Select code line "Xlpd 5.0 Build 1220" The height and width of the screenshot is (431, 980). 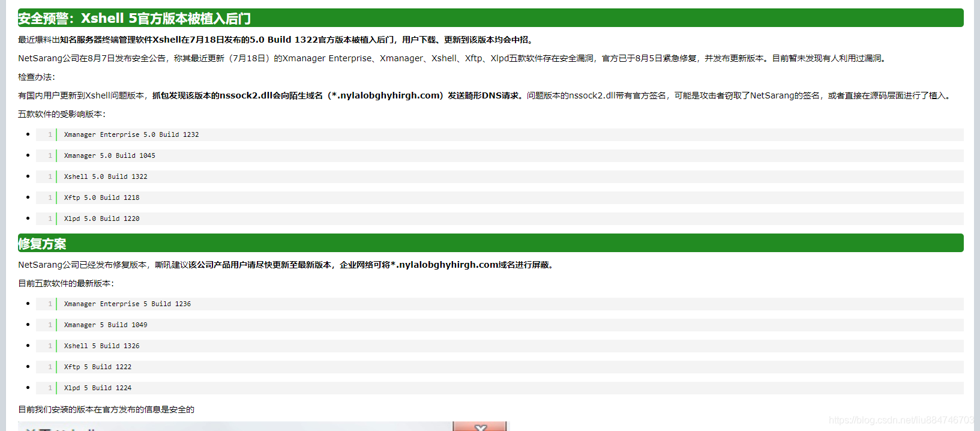102,219
